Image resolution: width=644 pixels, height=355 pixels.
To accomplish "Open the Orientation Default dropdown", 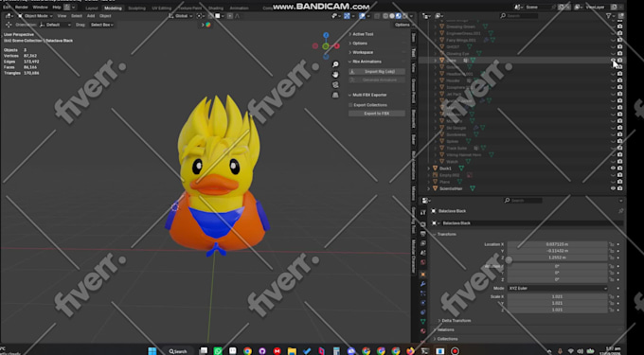I will point(55,25).
